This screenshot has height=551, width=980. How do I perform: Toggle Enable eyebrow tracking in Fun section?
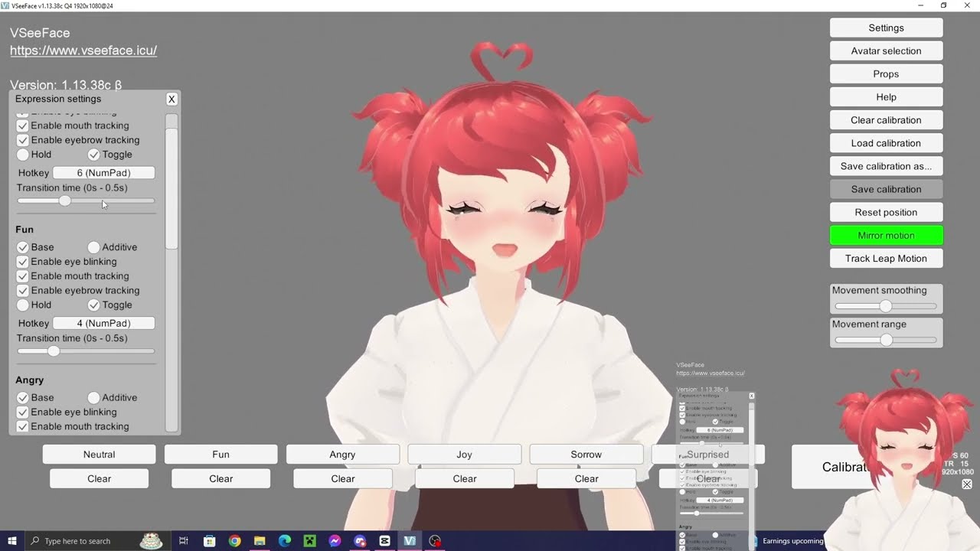point(22,291)
